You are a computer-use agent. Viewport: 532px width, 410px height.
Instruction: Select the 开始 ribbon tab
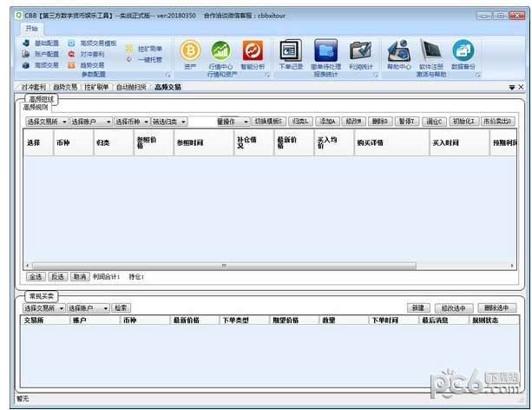(x=31, y=29)
